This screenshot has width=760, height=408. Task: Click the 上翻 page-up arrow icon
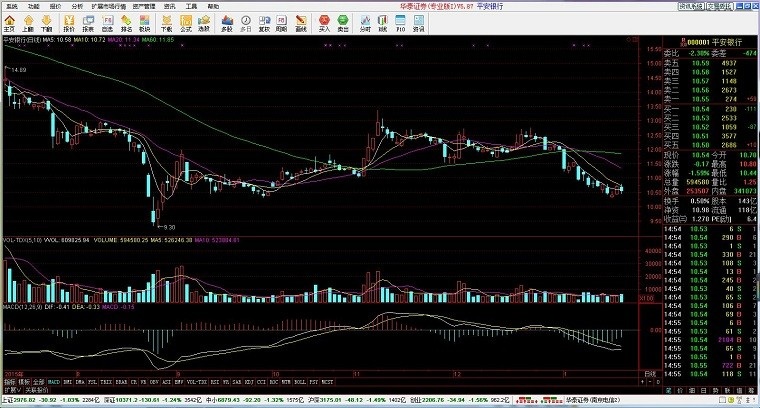tap(28, 23)
